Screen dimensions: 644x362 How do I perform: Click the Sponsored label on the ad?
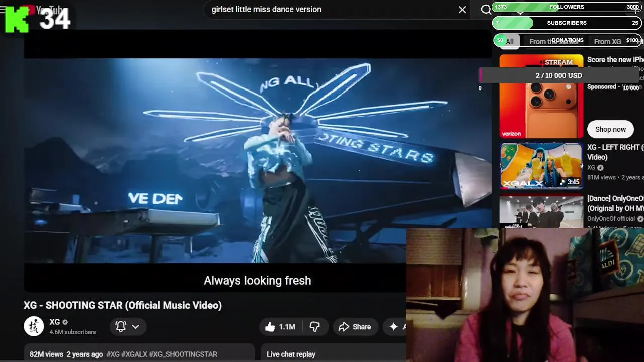tap(602, 87)
